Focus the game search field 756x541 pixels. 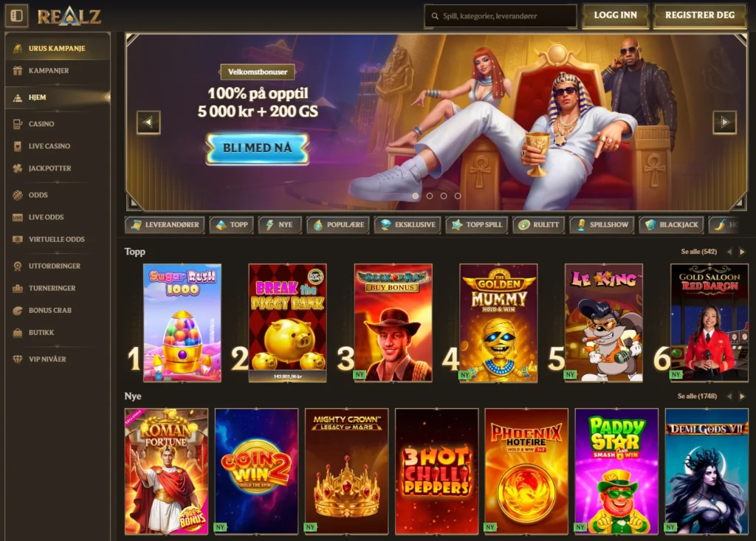coord(501,16)
